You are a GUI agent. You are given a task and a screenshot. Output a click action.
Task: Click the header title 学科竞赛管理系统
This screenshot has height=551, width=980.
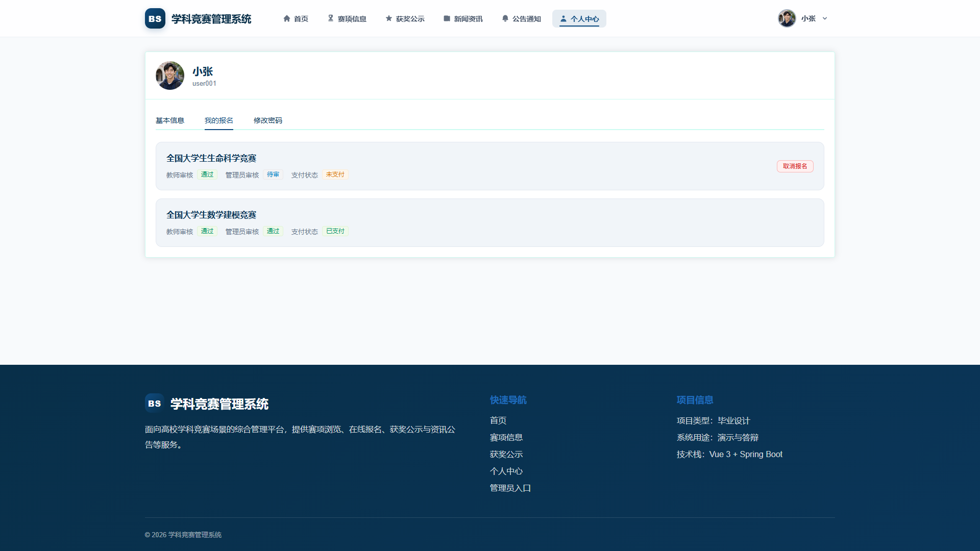pyautogui.click(x=211, y=19)
